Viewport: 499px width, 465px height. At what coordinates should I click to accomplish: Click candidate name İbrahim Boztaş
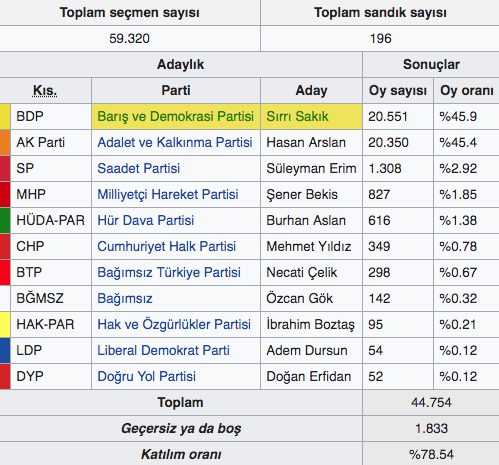(x=311, y=324)
